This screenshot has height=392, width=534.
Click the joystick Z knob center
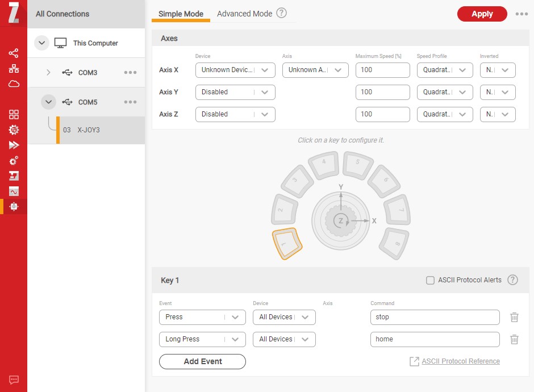click(340, 221)
